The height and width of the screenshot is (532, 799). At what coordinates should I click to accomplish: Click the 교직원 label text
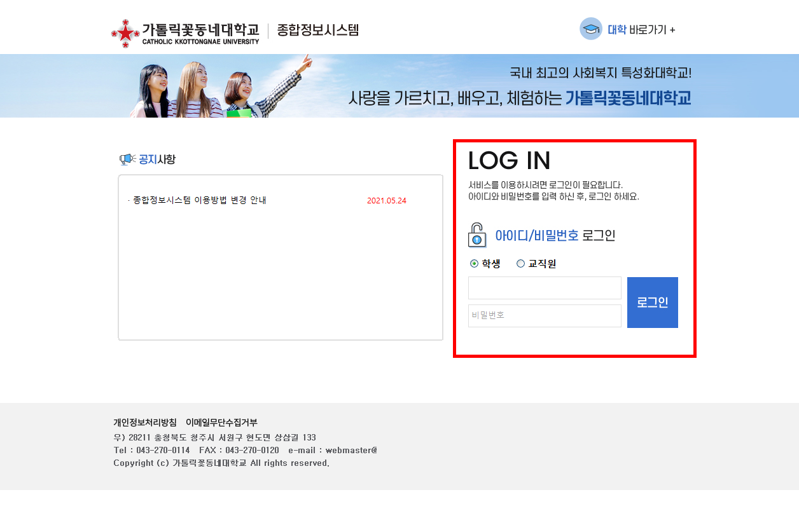[542, 264]
